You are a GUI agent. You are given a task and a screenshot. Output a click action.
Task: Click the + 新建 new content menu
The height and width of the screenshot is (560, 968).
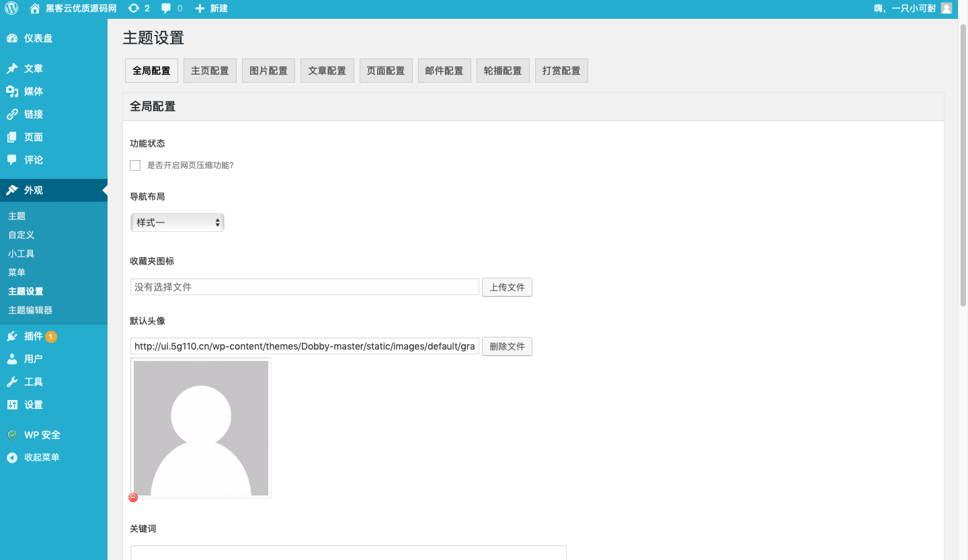[x=211, y=9]
